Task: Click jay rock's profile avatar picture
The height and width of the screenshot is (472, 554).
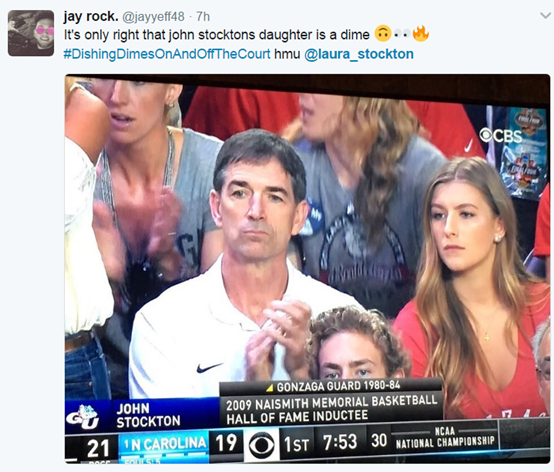Action: pos(31,33)
